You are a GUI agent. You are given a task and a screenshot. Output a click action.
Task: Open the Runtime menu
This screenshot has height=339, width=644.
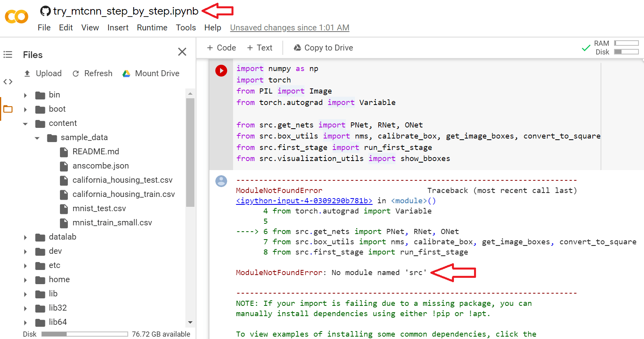tap(152, 28)
